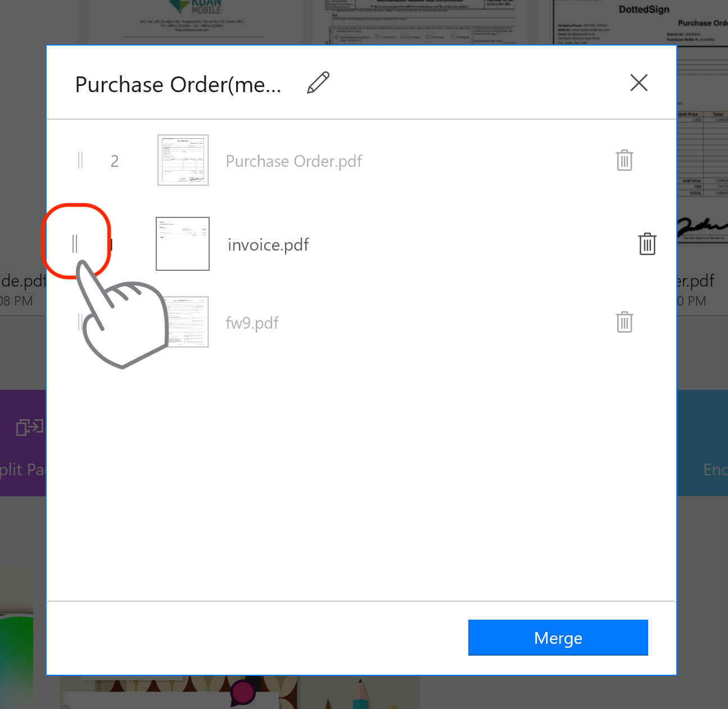Delete Purchase Order.pdf with trash icon
728x709 pixels.
624,161
